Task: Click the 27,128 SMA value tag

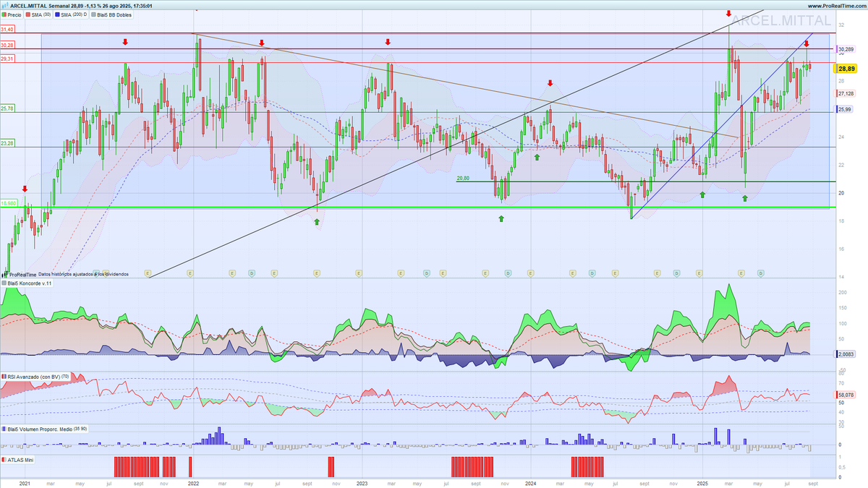Action: coord(846,93)
